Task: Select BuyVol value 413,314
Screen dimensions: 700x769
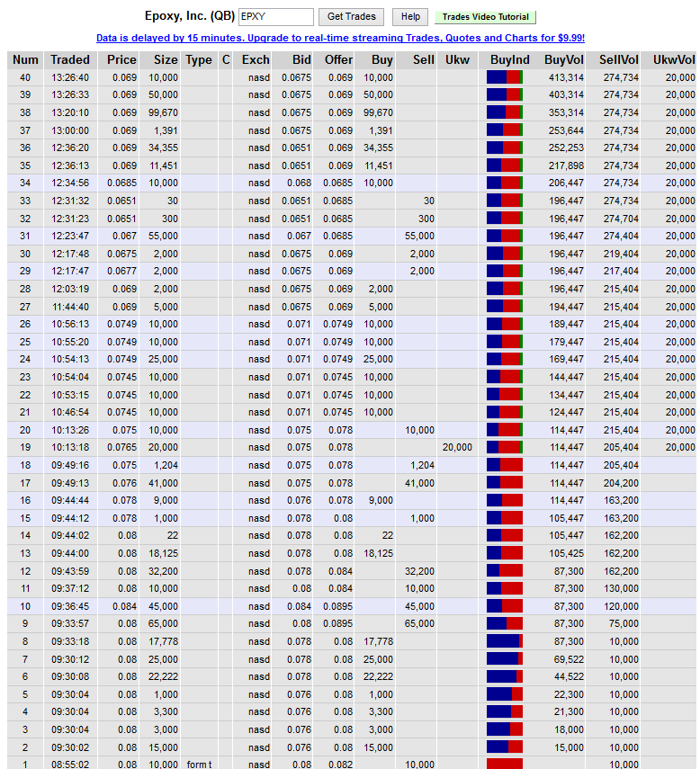Action: coord(566,77)
